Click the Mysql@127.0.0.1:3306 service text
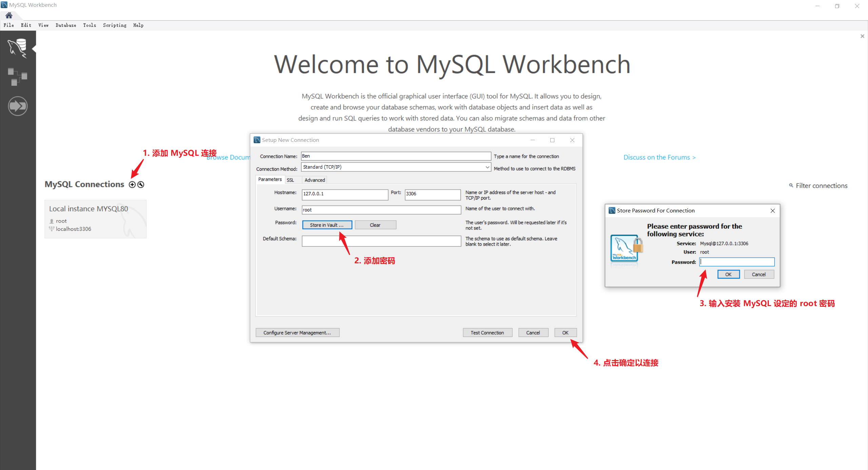 tap(724, 244)
